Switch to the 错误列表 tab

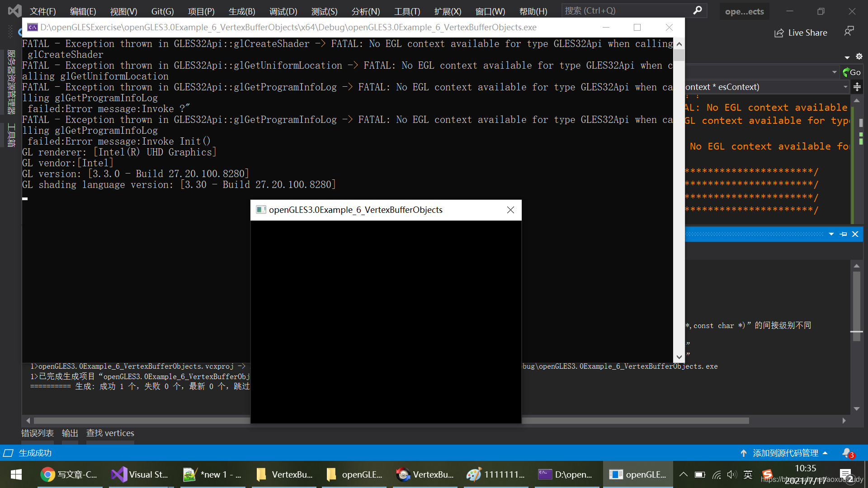(38, 433)
